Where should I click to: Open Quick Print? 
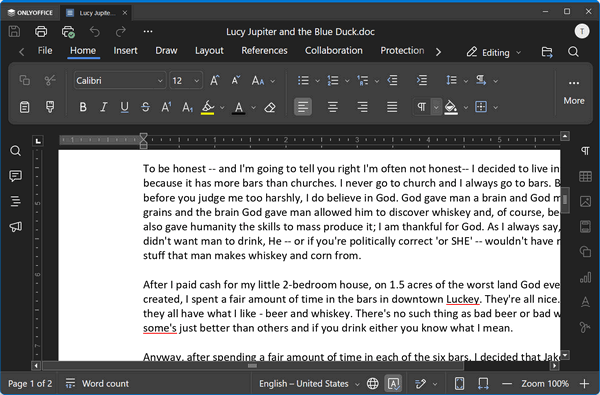[x=68, y=31]
